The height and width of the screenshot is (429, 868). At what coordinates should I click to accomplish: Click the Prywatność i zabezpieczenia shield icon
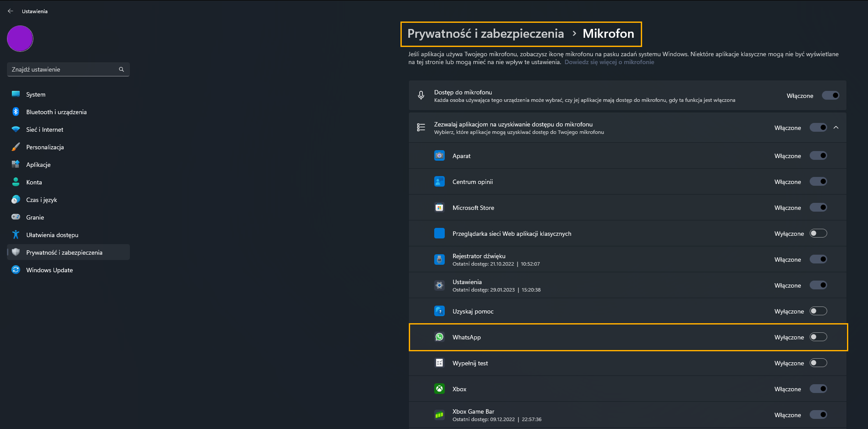[16, 252]
